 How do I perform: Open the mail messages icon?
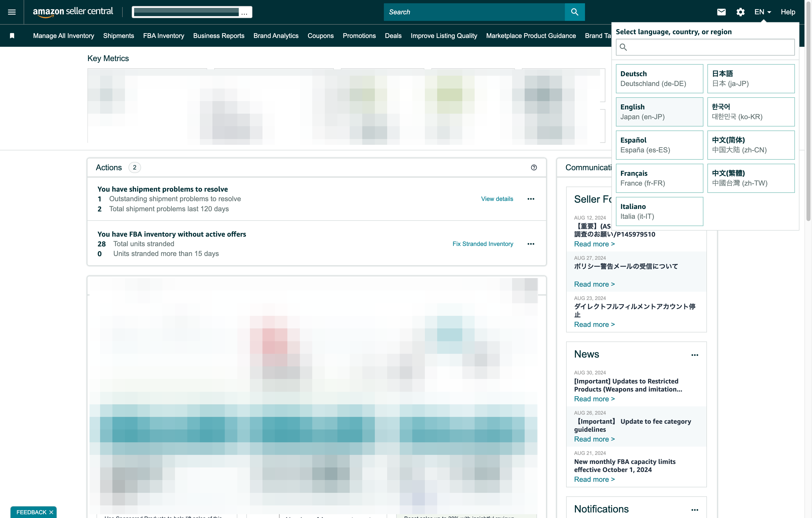coord(721,12)
